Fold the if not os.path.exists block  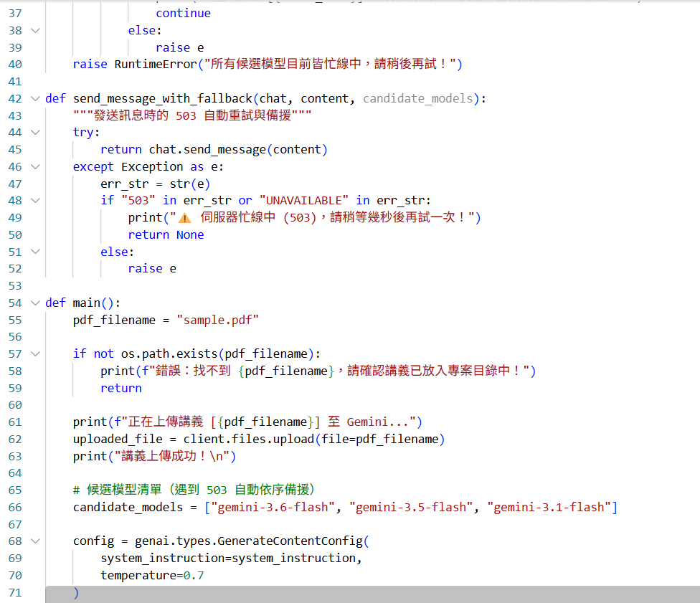(x=35, y=354)
